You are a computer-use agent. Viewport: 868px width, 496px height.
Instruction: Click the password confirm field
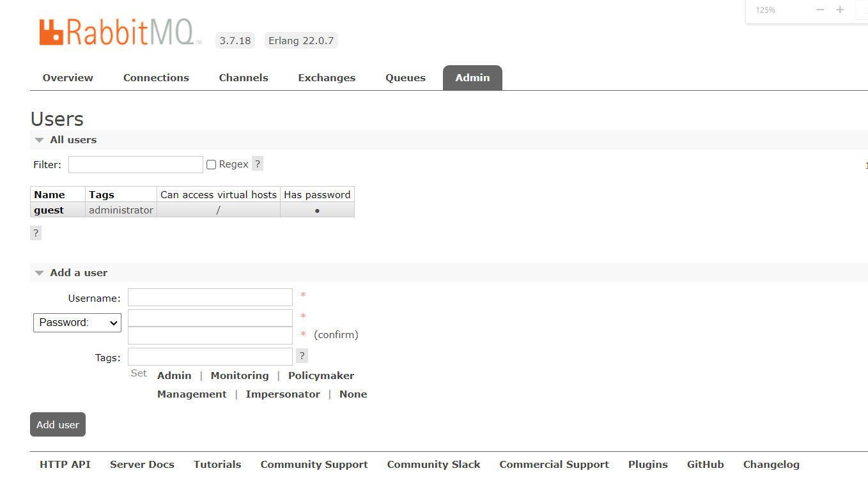pyautogui.click(x=210, y=336)
